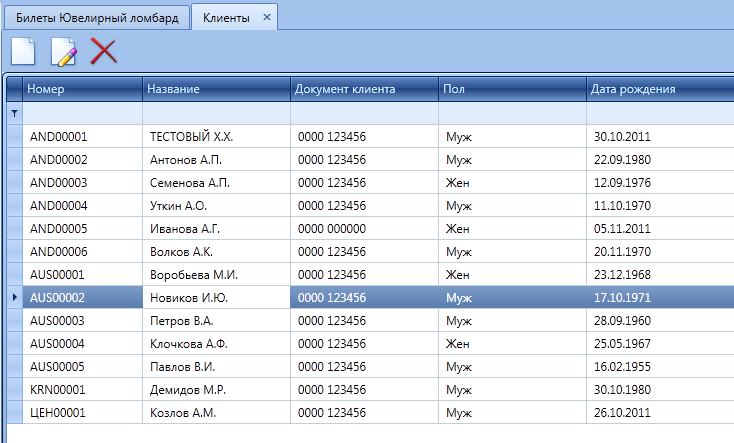Click the Дата рождения column header
This screenshot has height=443, width=734.
(658, 89)
